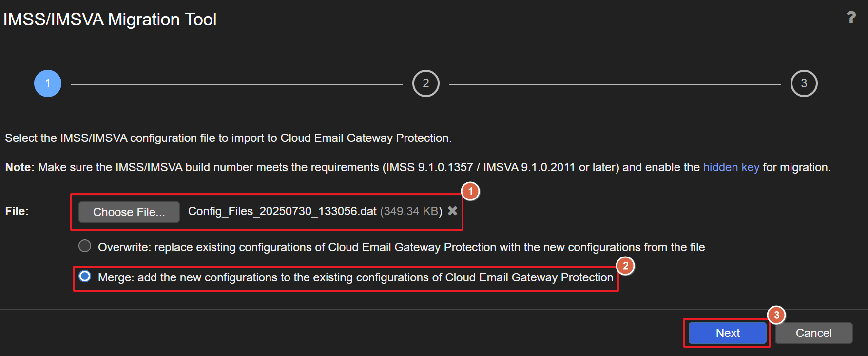Remove the selected Config_Files .dat file
Viewport: 868px width, 356px height.
coord(453,211)
